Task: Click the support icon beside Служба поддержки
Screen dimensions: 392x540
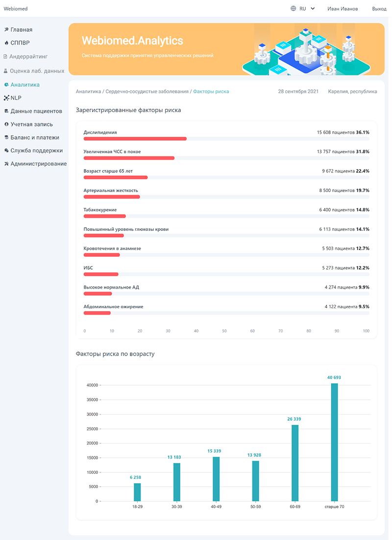Action: [x=6, y=150]
